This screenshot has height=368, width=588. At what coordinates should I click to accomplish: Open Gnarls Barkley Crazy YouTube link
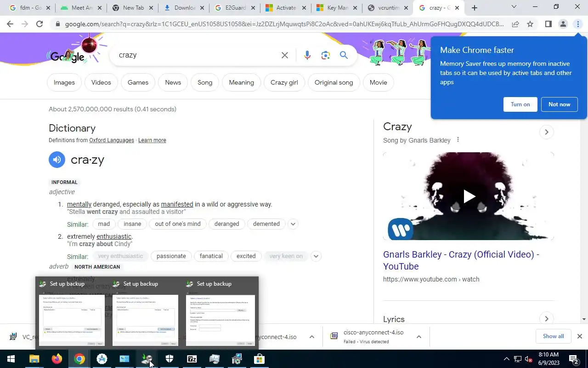pos(461,260)
